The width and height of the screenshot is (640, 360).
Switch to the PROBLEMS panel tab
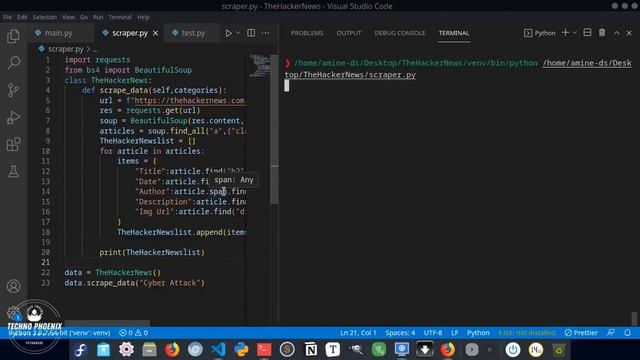point(307,33)
